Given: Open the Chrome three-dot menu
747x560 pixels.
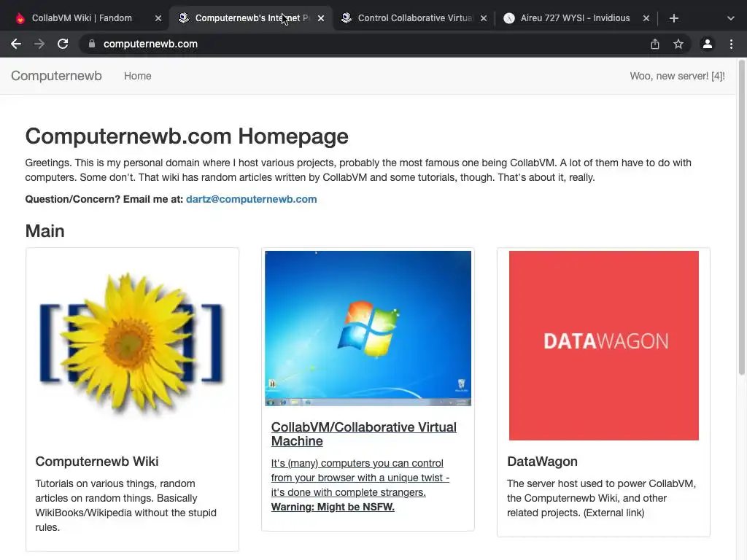Looking at the screenshot, I should [x=731, y=44].
